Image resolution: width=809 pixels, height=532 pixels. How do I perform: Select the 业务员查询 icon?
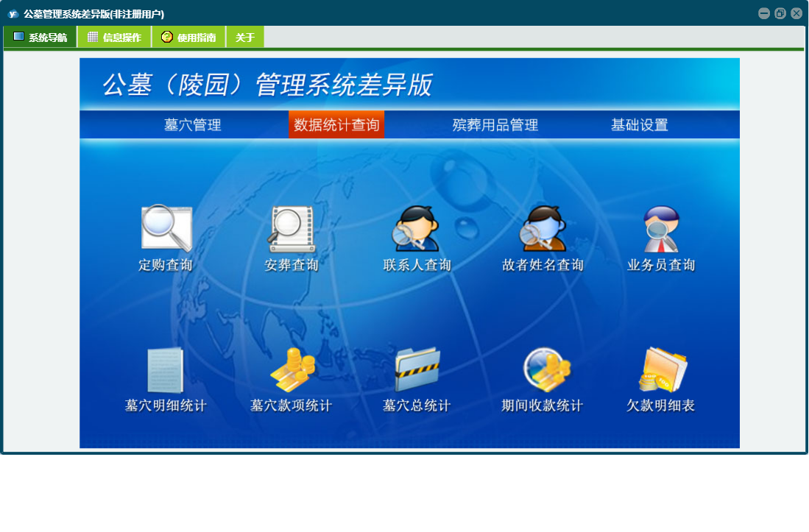coord(661,229)
